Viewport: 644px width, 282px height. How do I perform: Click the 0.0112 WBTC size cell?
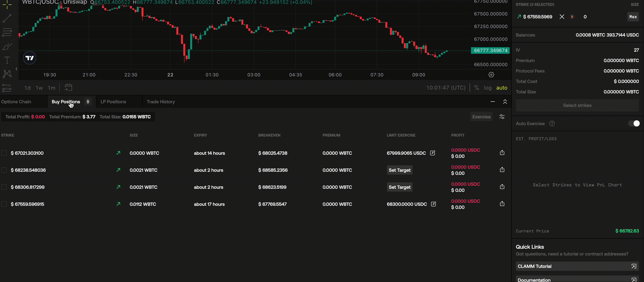click(x=143, y=204)
